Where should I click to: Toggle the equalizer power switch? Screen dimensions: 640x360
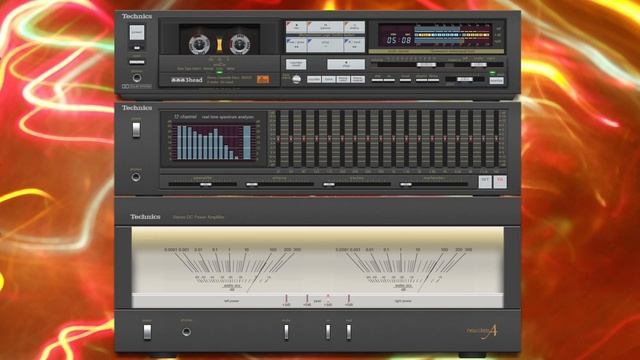pyautogui.click(x=136, y=130)
